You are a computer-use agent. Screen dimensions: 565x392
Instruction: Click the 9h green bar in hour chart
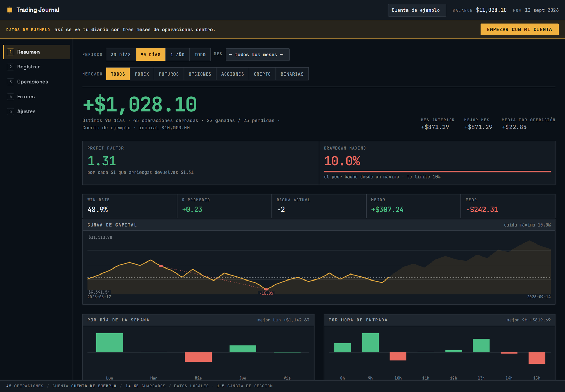[x=370, y=343]
